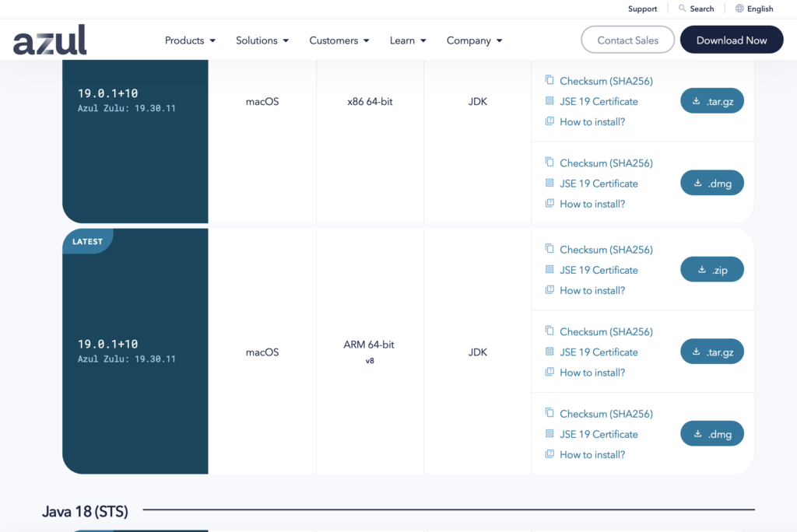Download the x86 64-bit .dmg installer

click(711, 184)
